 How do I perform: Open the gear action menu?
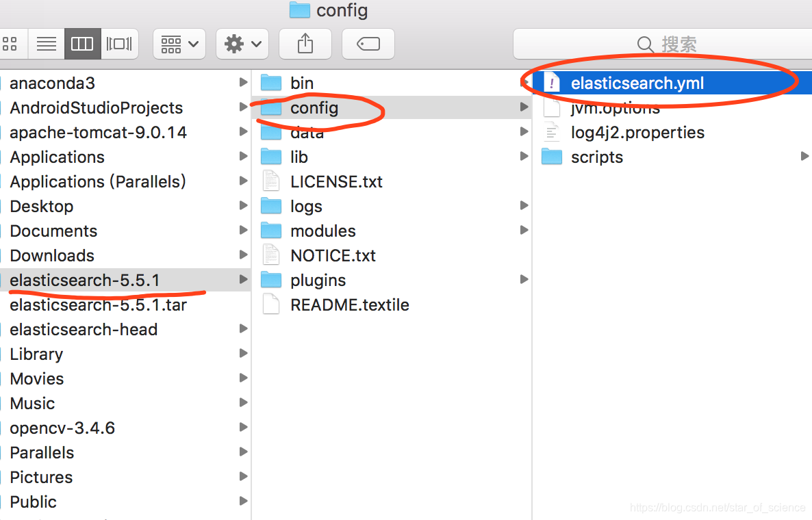click(242, 44)
